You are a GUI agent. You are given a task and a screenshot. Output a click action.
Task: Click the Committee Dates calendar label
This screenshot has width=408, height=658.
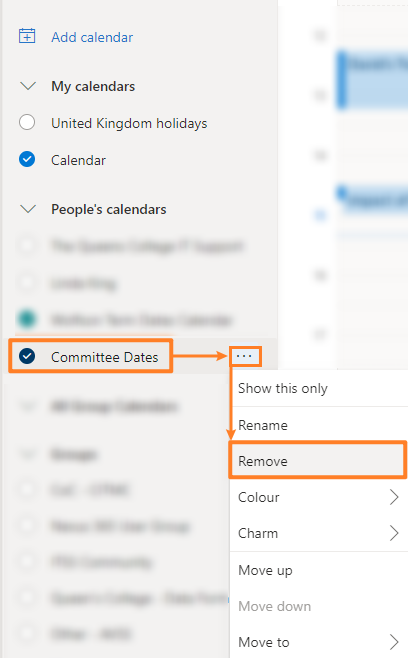coord(105,357)
